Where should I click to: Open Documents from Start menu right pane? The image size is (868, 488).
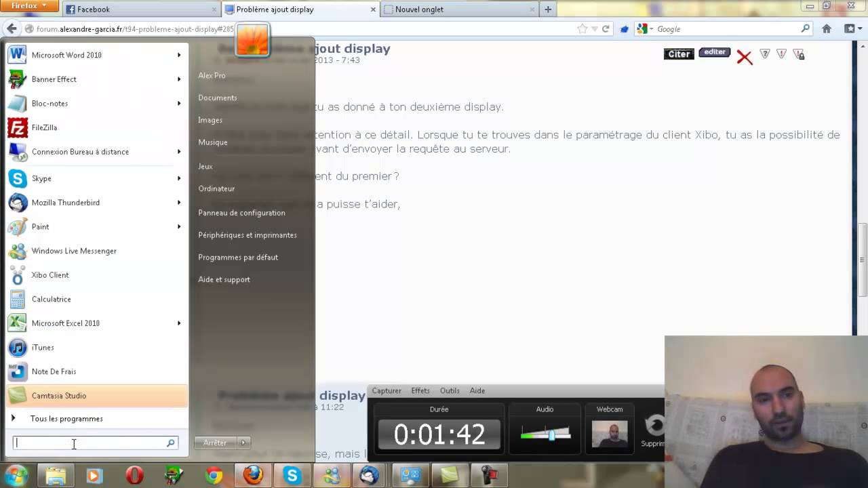[218, 98]
